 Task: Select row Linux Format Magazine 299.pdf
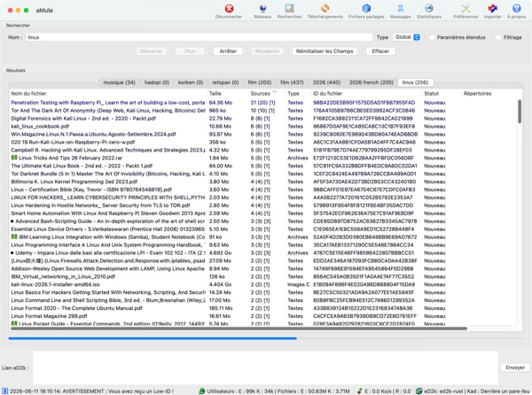coord(263,316)
